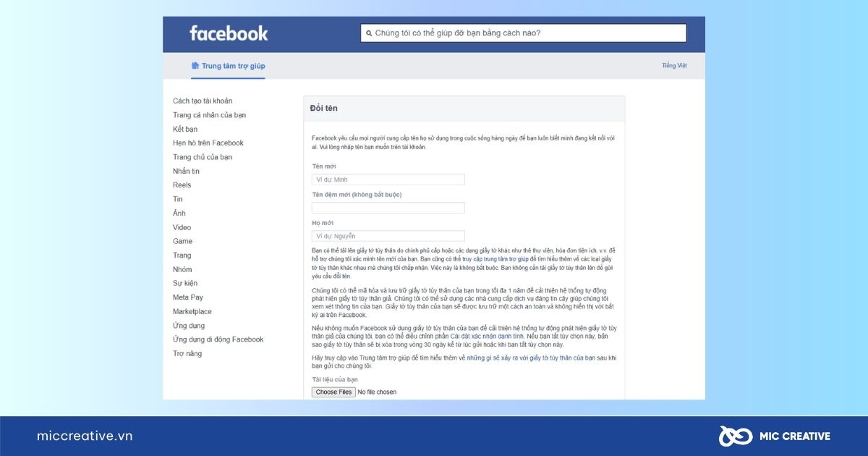Click the Choose Files button
This screenshot has height=456, width=868.
[333, 392]
